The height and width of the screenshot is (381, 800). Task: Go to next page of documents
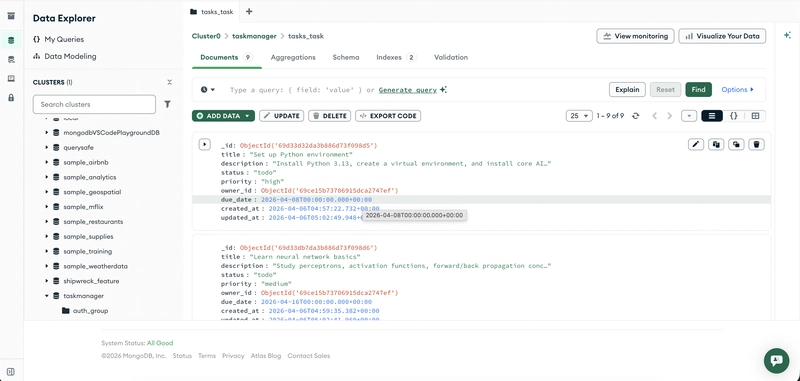670,116
